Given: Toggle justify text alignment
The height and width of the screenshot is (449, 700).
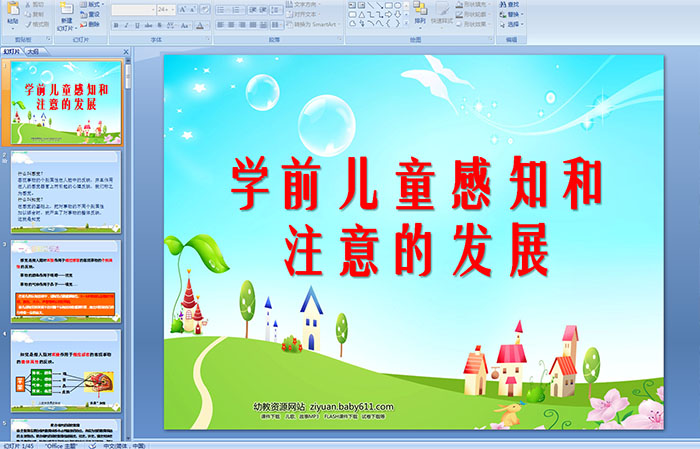Looking at the screenshot, I should pos(253,25).
